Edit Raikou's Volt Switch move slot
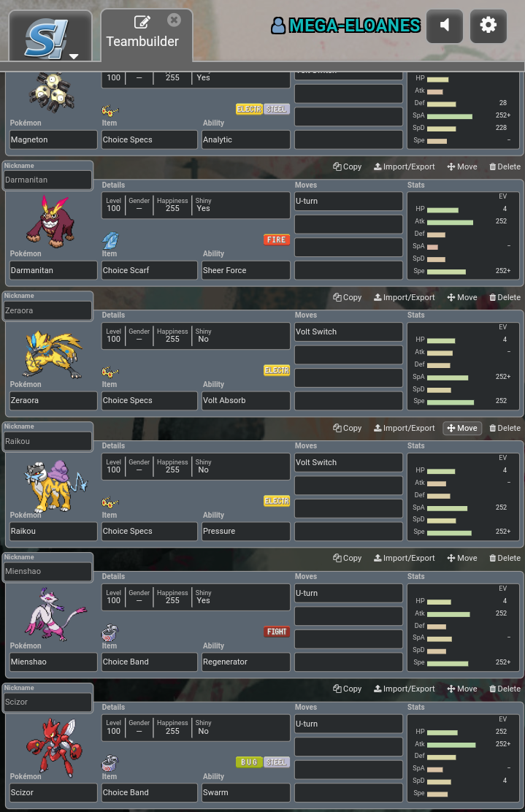Image resolution: width=525 pixels, height=812 pixels. [348, 462]
